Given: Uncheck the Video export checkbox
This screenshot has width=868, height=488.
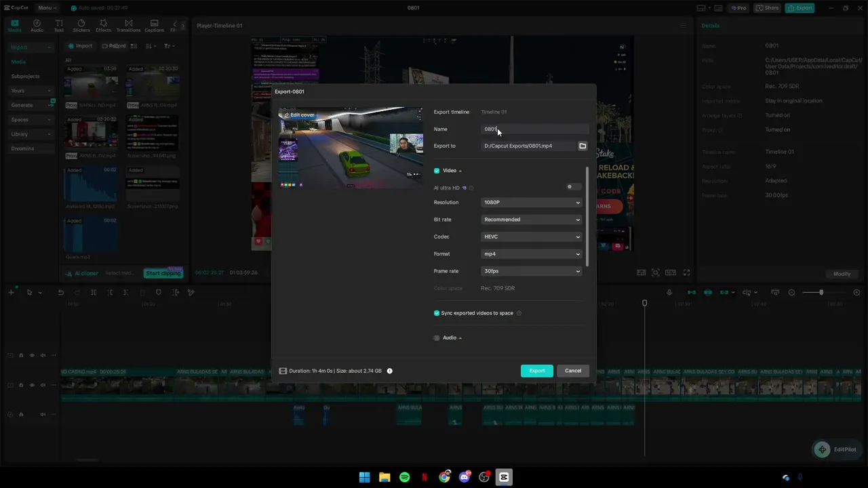Looking at the screenshot, I should pyautogui.click(x=437, y=171).
